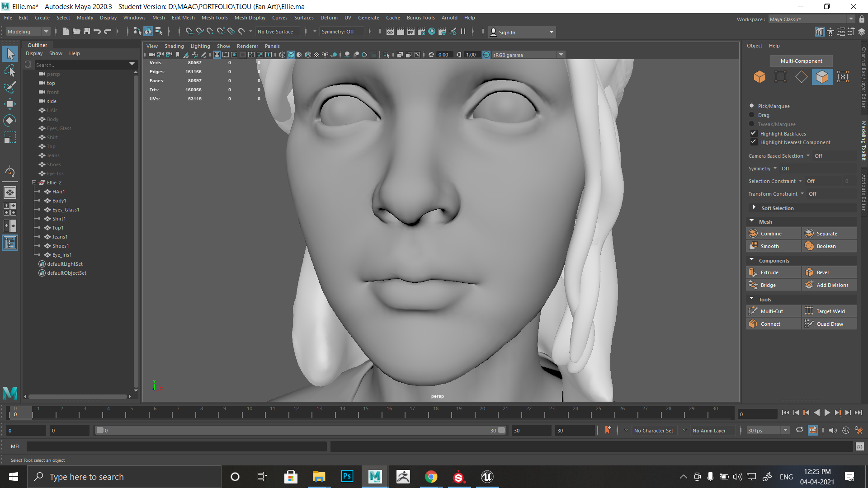Click the playback range slider bar
868x488 pixels.
coord(301,431)
